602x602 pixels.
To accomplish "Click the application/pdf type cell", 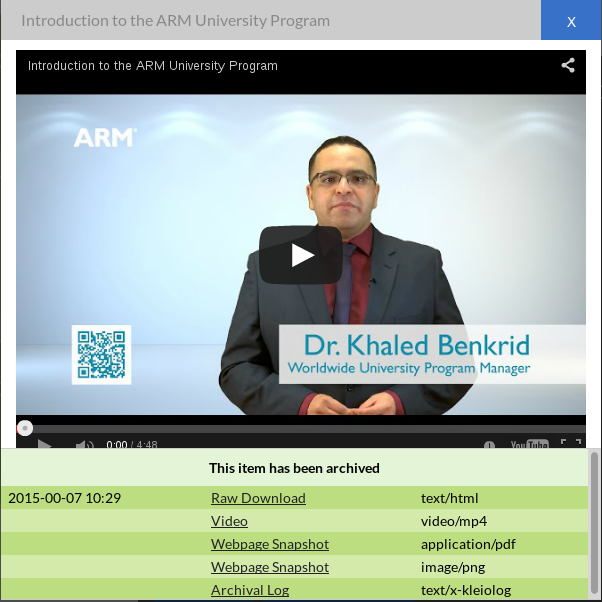I will point(468,544).
